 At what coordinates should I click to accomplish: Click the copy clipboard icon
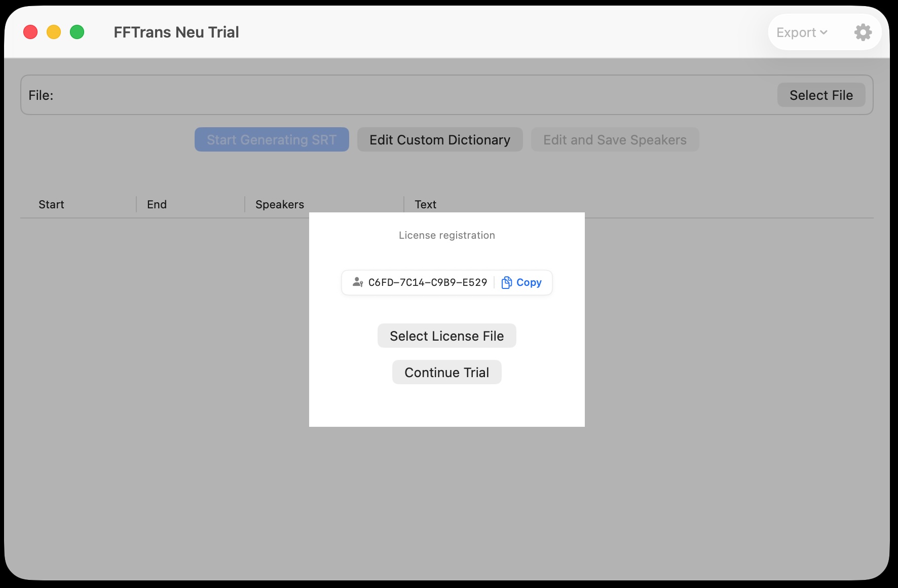pyautogui.click(x=506, y=282)
